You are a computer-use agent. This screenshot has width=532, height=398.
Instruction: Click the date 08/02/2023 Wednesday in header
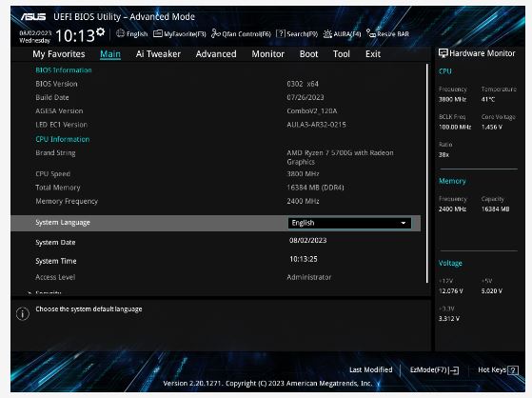(x=35, y=37)
